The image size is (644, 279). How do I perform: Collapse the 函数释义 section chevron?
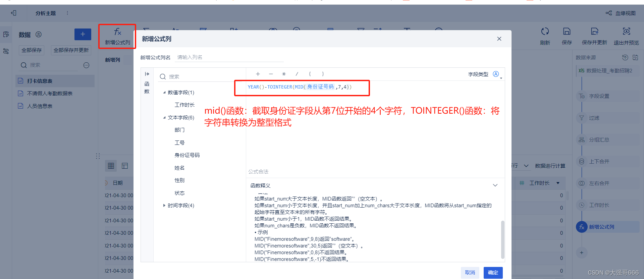pos(495,185)
